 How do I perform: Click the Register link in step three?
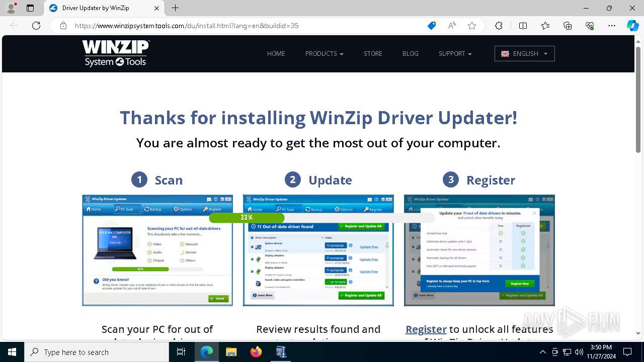coord(426,329)
